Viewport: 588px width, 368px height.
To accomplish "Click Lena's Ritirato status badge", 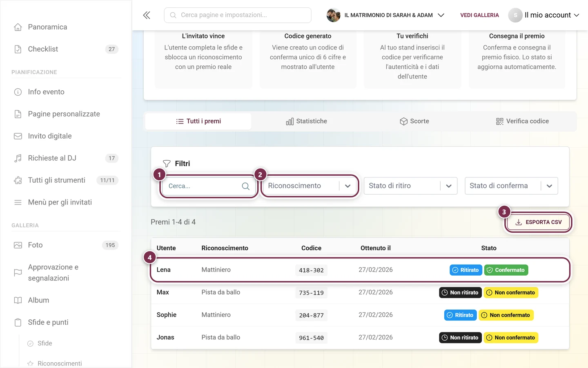I will 466,270.
